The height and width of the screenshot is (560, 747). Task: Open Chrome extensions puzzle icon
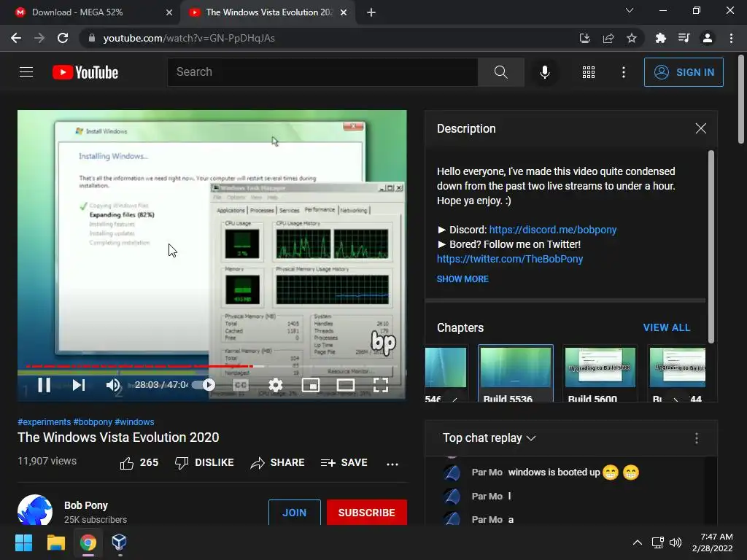tap(660, 38)
